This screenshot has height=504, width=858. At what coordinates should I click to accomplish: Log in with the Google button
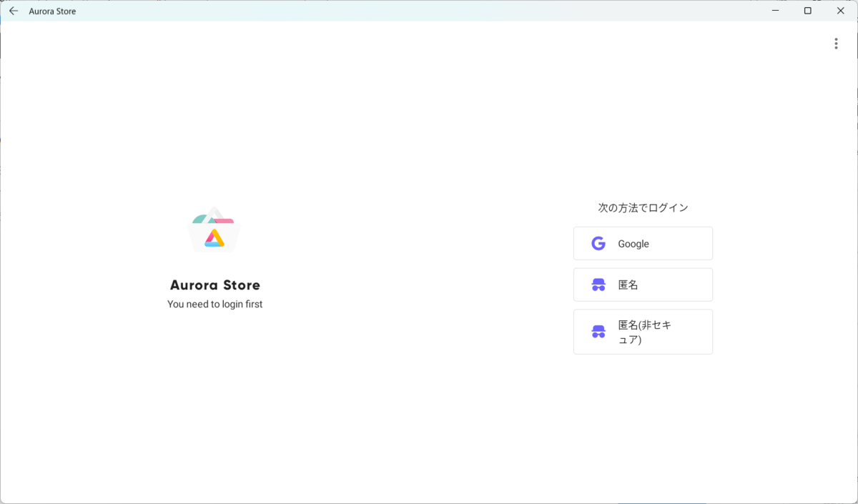643,244
